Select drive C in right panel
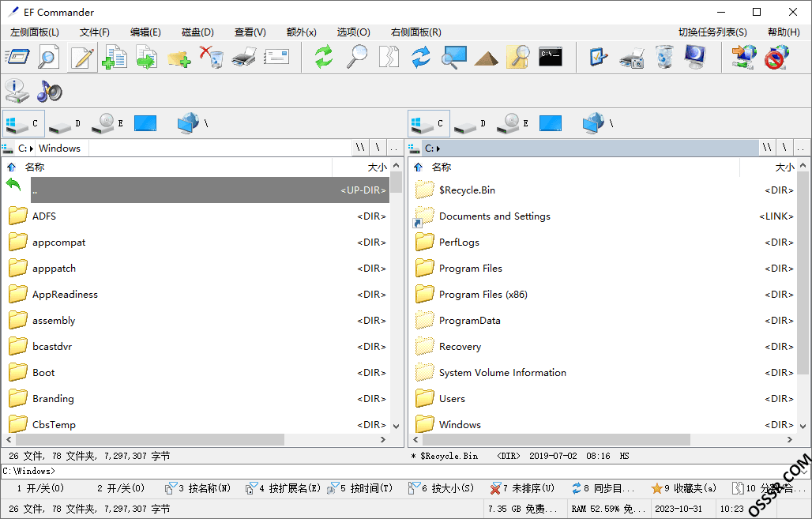This screenshot has width=812, height=519. point(429,123)
